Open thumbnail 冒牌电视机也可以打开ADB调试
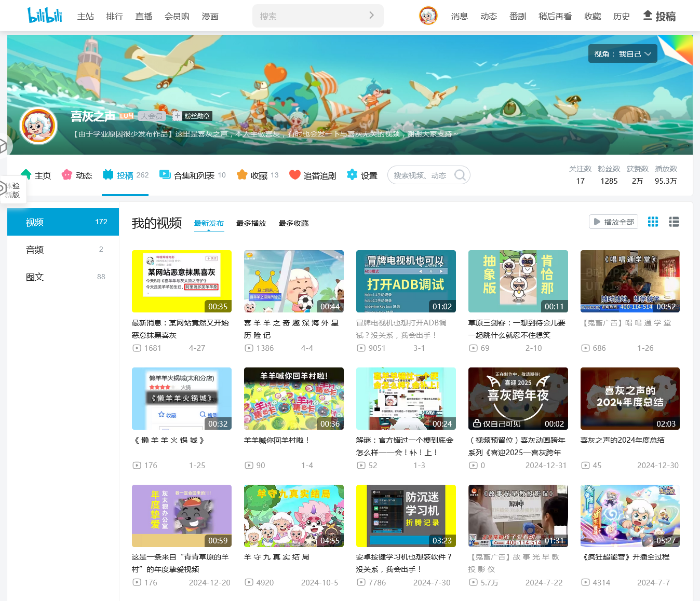 (x=406, y=281)
